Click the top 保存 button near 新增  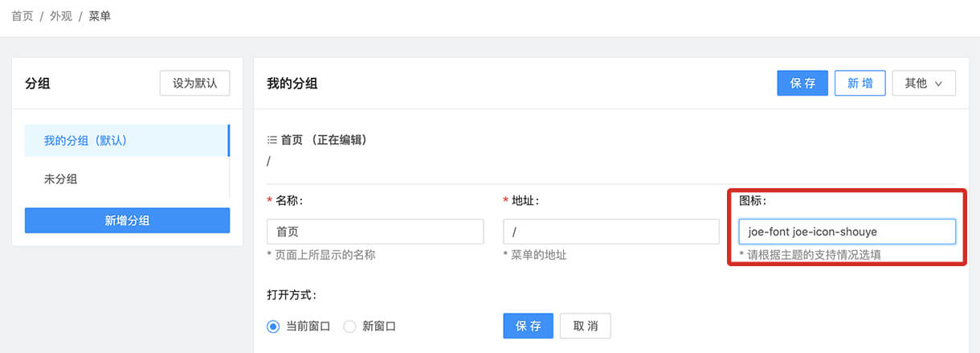point(802,83)
